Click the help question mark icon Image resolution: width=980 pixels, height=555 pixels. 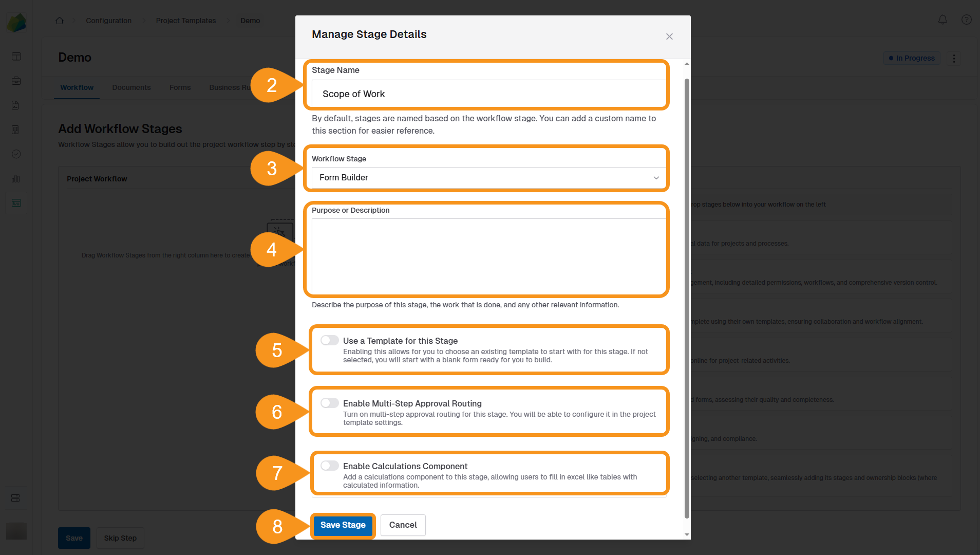(966, 20)
